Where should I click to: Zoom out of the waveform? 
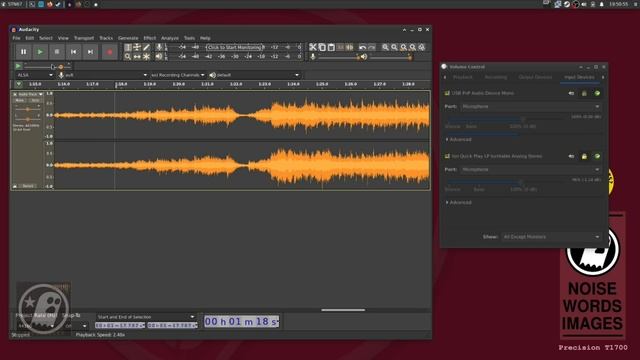click(x=394, y=47)
